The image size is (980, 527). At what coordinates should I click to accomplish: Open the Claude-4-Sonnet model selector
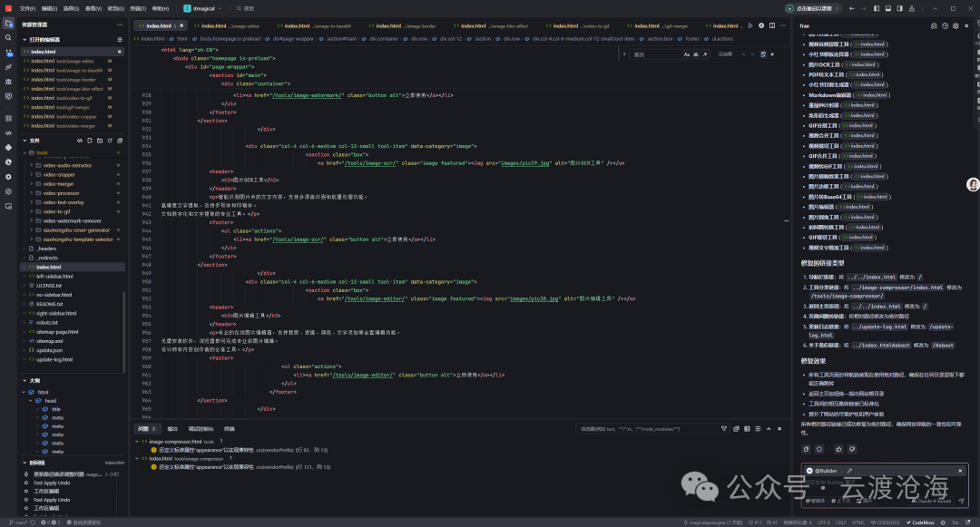(x=931, y=501)
